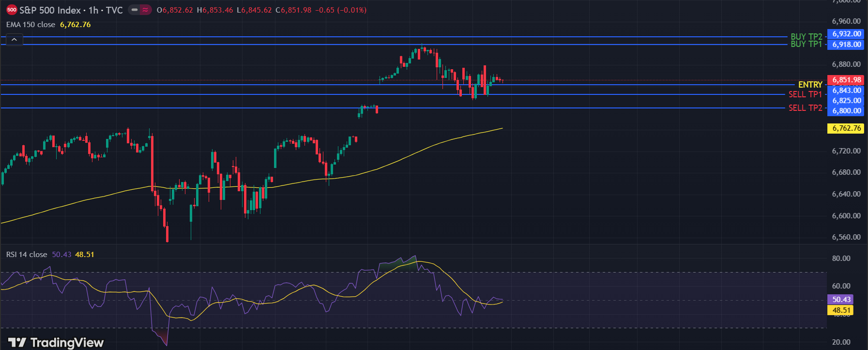Click the gray dash market status pill
Image resolution: width=868 pixels, height=350 pixels.
tap(135, 10)
